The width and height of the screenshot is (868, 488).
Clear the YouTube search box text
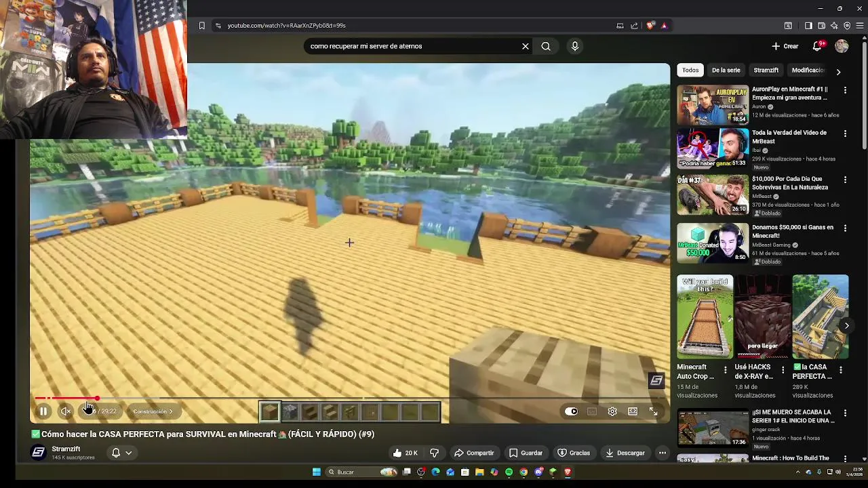click(x=525, y=46)
